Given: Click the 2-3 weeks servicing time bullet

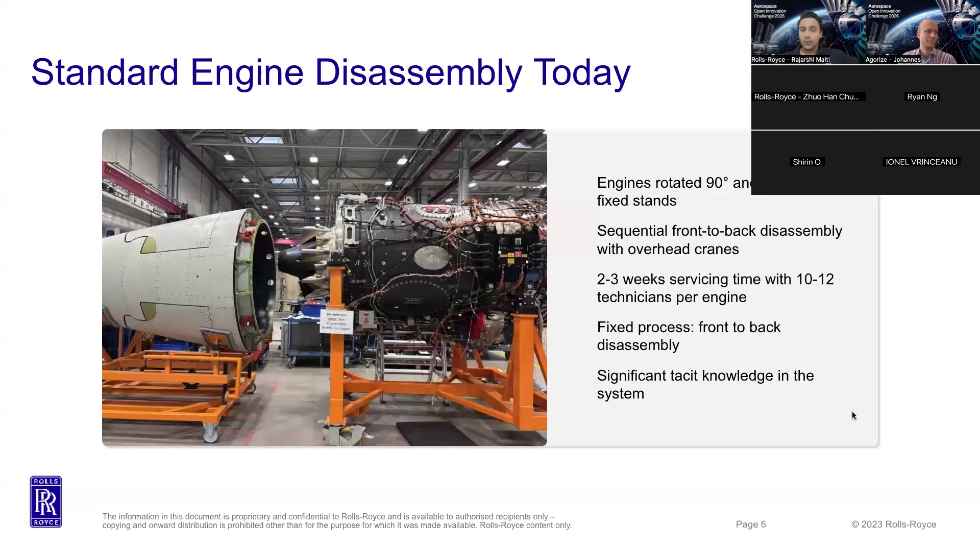Looking at the screenshot, I should click(x=715, y=288).
